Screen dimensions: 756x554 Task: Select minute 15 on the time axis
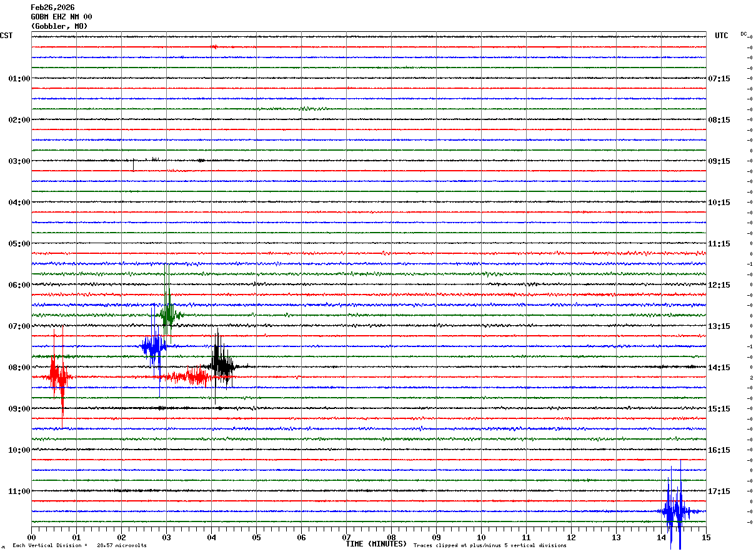(706, 538)
